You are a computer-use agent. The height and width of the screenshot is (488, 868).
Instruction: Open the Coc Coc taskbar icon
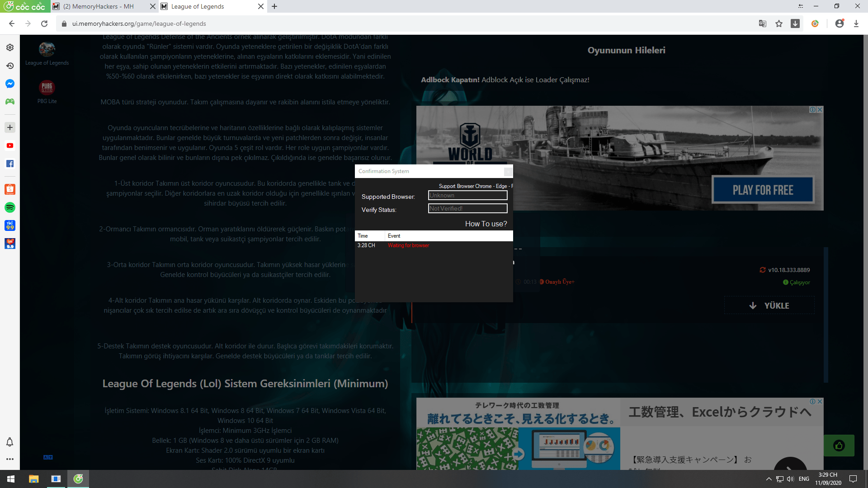[78, 479]
